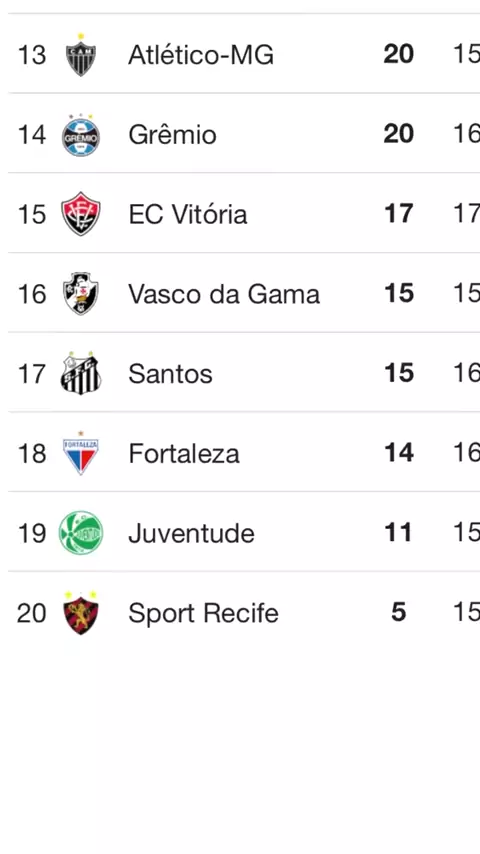Image resolution: width=480 pixels, height=854 pixels.
Task: Select the EC Vitória team name
Action: pos(188,214)
